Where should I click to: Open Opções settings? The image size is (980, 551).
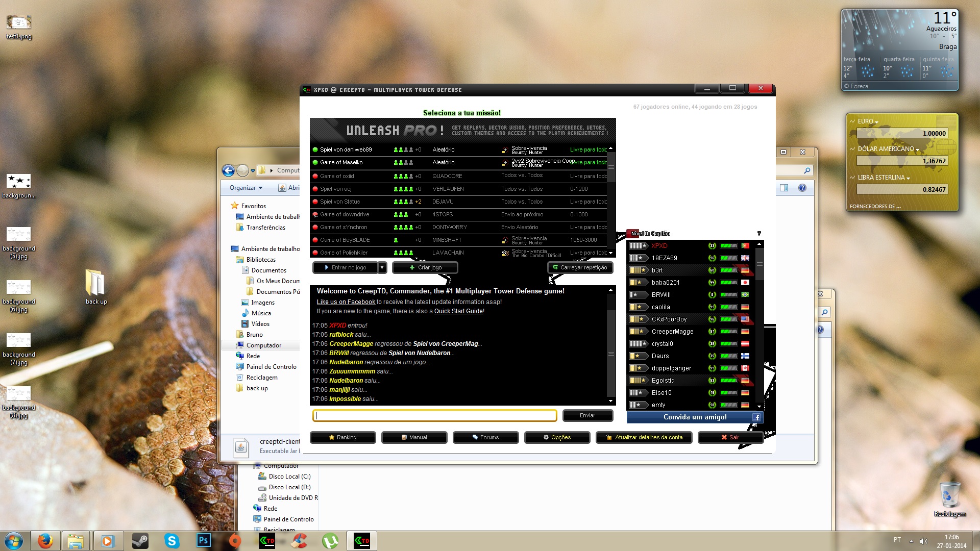pos(557,437)
